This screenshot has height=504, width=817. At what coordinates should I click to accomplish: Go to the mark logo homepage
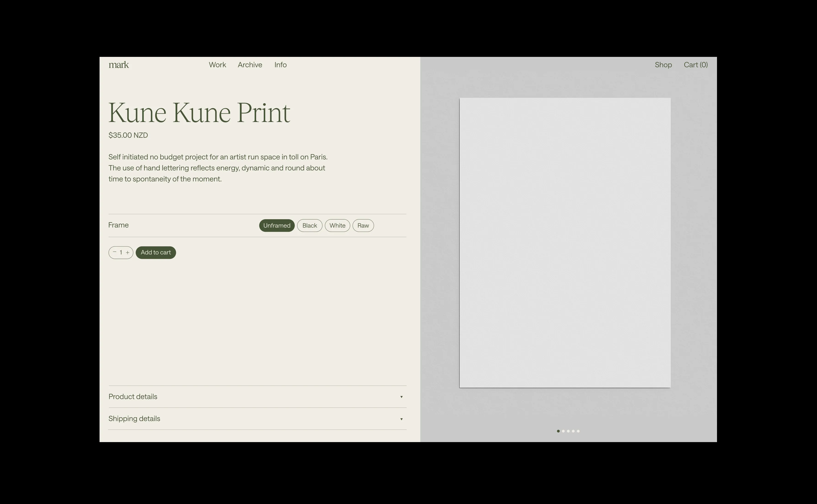click(x=119, y=65)
